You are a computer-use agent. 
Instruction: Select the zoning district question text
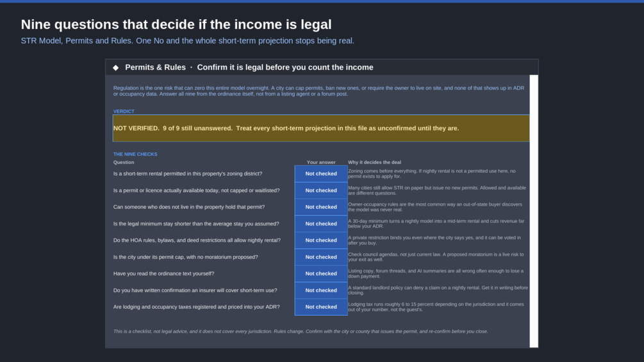click(x=188, y=174)
